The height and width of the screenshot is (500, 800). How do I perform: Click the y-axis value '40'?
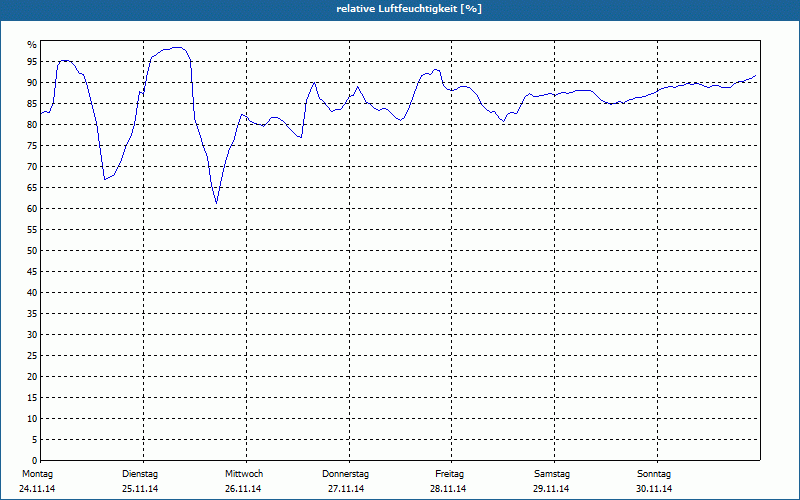pyautogui.click(x=32, y=293)
